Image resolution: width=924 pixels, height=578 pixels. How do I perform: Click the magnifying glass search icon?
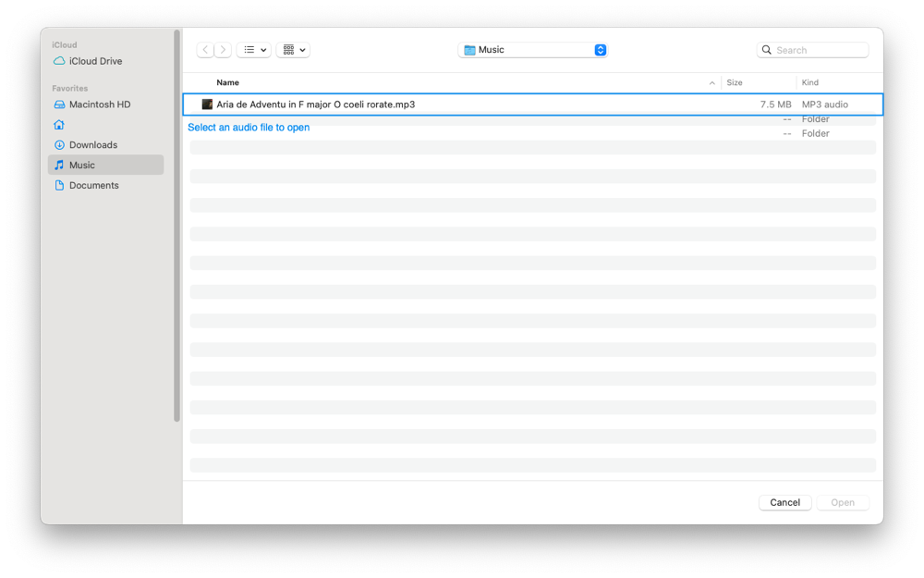[x=766, y=50]
